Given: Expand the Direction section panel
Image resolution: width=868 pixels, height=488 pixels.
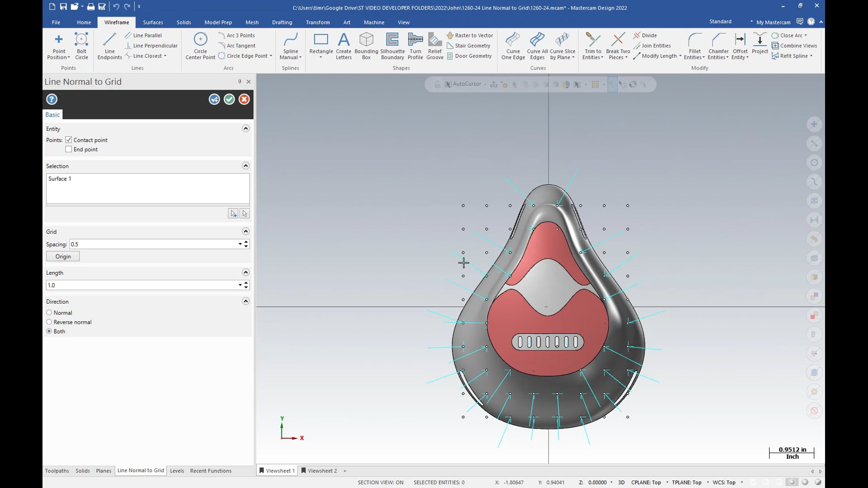Looking at the screenshot, I should (x=245, y=301).
